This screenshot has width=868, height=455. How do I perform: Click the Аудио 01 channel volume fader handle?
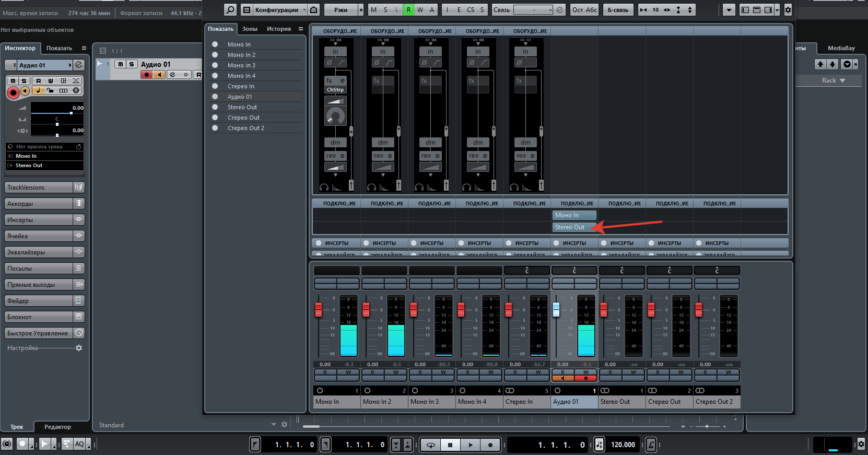556,310
